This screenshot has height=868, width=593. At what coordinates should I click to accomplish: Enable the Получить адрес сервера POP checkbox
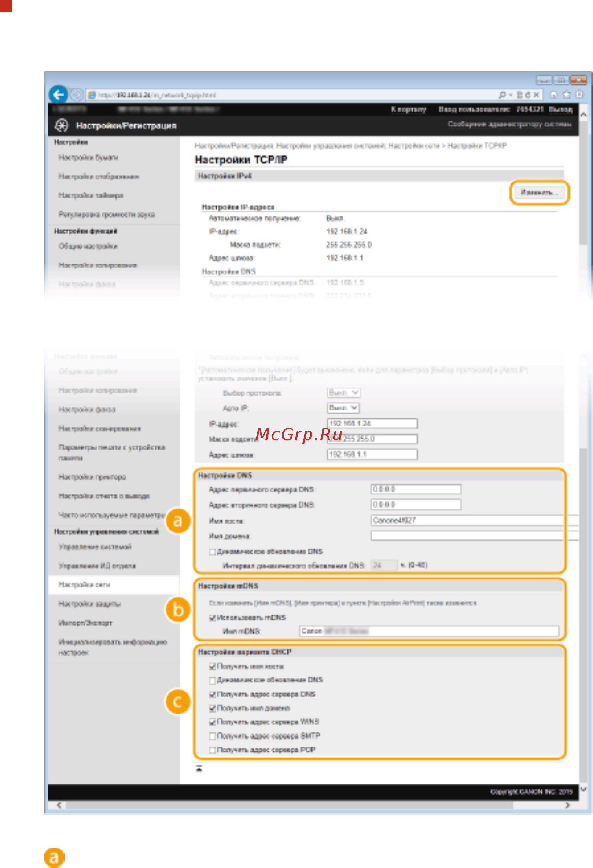pos(213,750)
